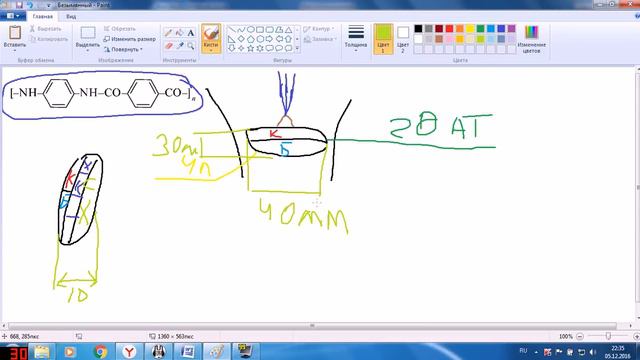Switch to the Вид ribbon tab

pos(71,16)
